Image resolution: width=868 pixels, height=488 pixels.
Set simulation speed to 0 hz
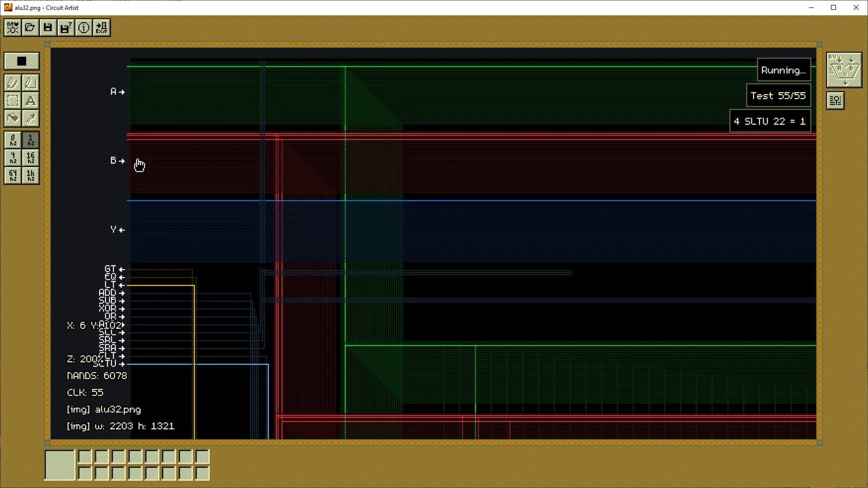click(x=13, y=140)
